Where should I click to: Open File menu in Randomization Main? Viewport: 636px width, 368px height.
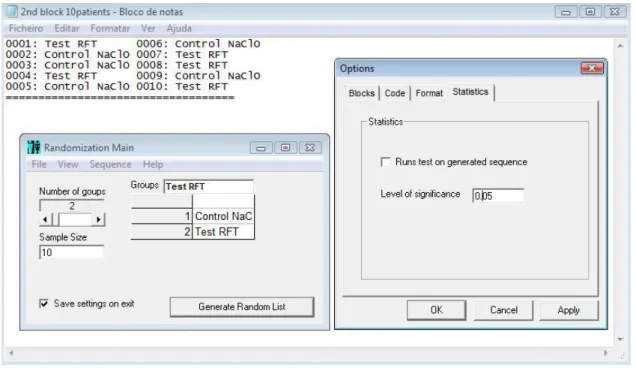(x=39, y=164)
